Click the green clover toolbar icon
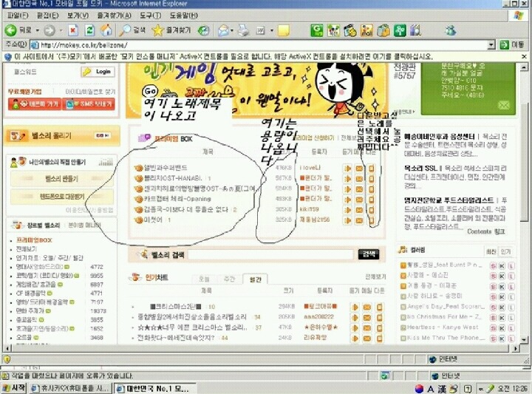Image resolution: width=532 pixels, height=394 pixels. [x=400, y=30]
